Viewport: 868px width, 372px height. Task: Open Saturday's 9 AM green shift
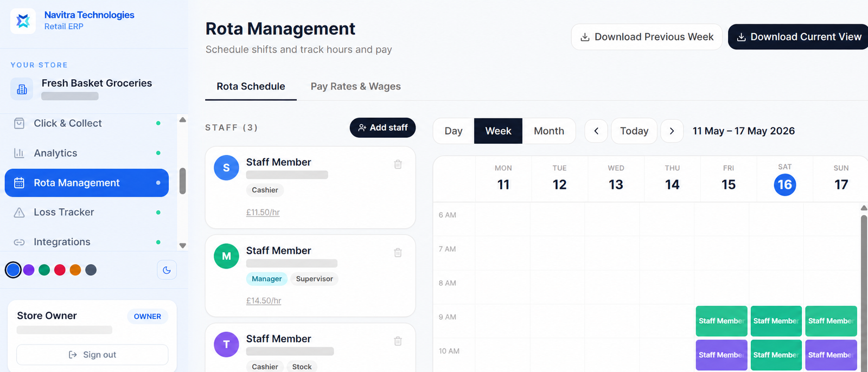[x=776, y=321]
